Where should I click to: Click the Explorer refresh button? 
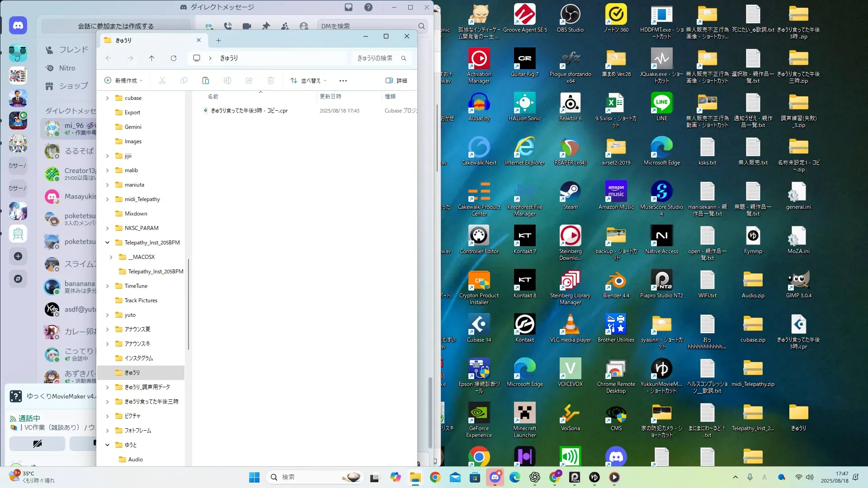[174, 58]
